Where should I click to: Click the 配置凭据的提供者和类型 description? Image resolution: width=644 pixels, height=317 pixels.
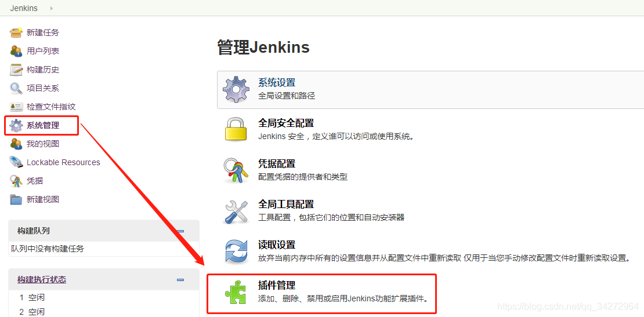(303, 177)
